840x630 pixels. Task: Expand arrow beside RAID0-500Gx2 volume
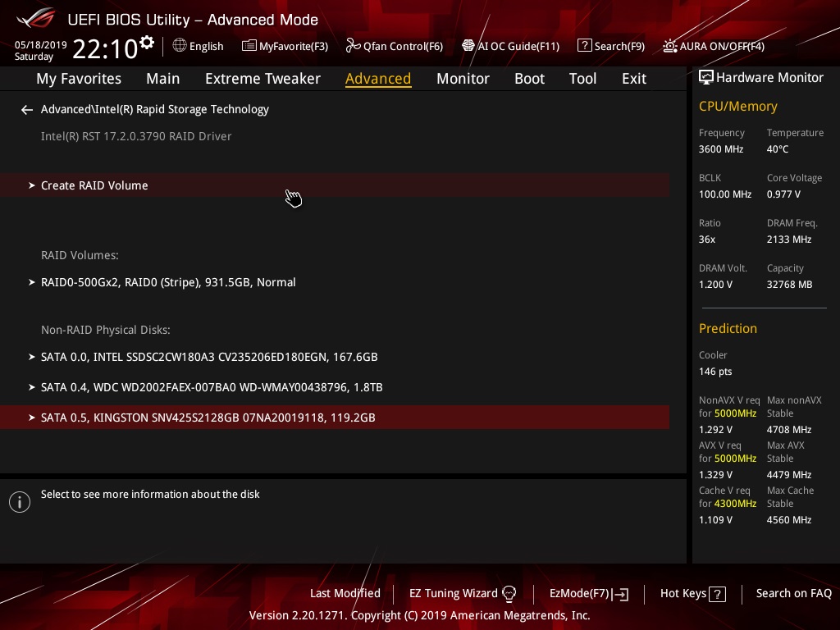point(32,282)
